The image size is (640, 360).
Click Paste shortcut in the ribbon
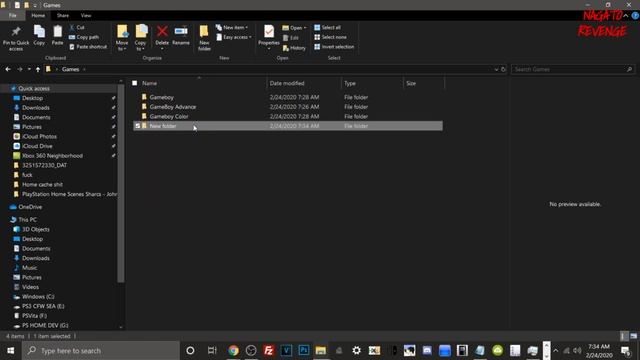88,47
